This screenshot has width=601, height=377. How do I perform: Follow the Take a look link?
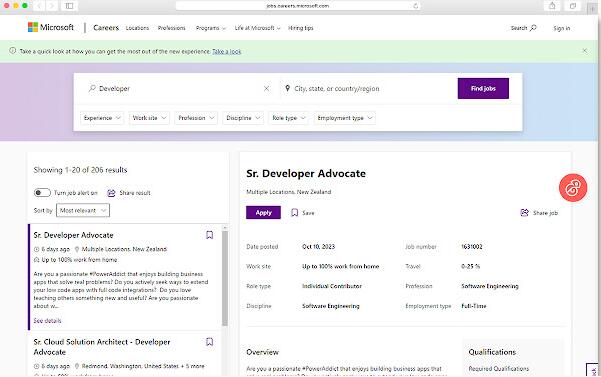coord(227,51)
